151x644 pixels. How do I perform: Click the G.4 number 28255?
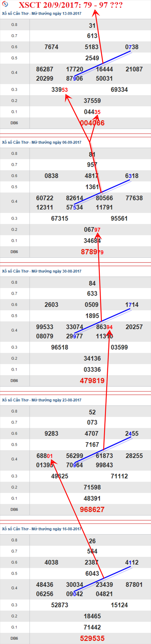(134, 456)
